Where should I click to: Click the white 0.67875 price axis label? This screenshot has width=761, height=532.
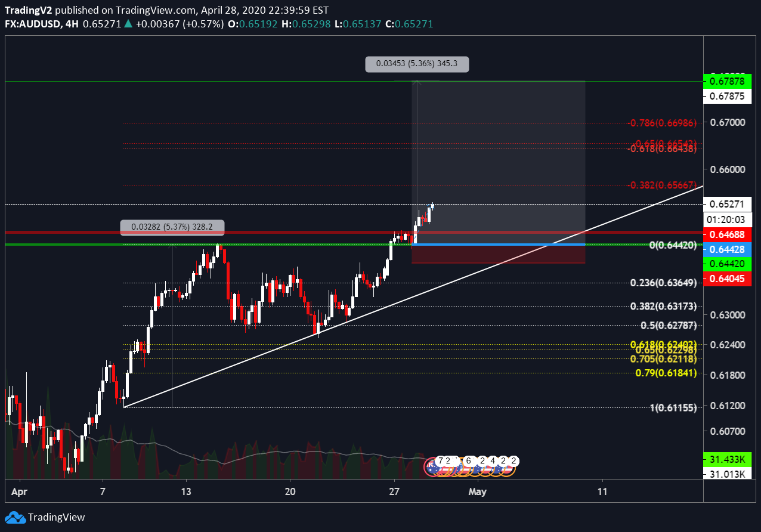coord(727,96)
